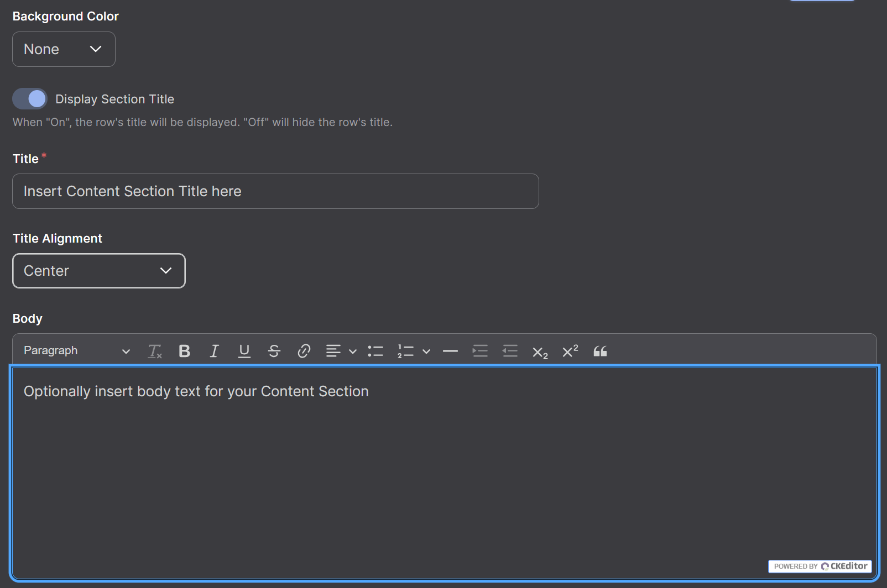Insert a horizontal line

pos(450,351)
